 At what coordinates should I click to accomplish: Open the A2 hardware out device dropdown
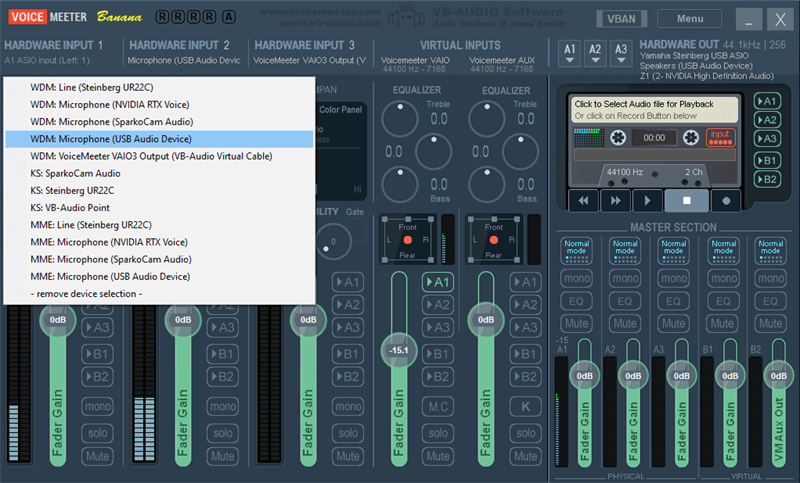coord(596,53)
